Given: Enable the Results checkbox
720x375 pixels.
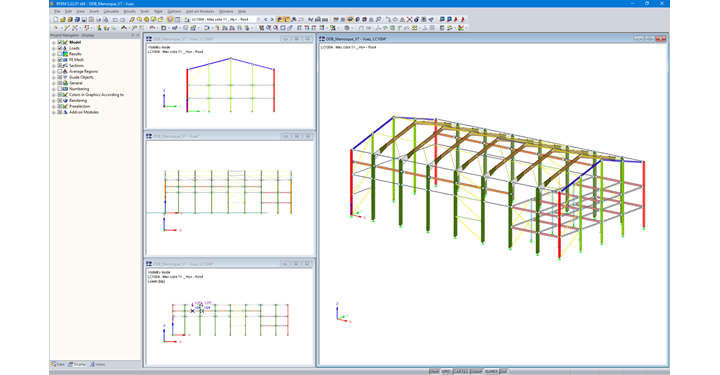Looking at the screenshot, I should coord(60,54).
